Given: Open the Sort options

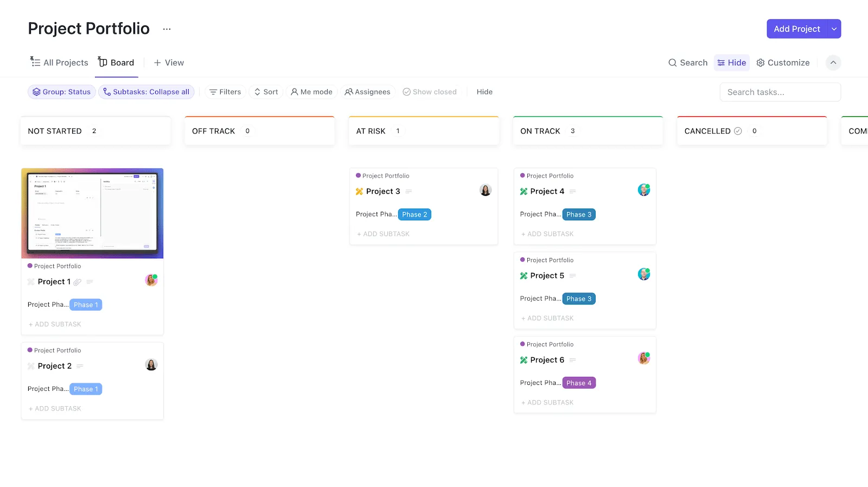Looking at the screenshot, I should [x=266, y=92].
